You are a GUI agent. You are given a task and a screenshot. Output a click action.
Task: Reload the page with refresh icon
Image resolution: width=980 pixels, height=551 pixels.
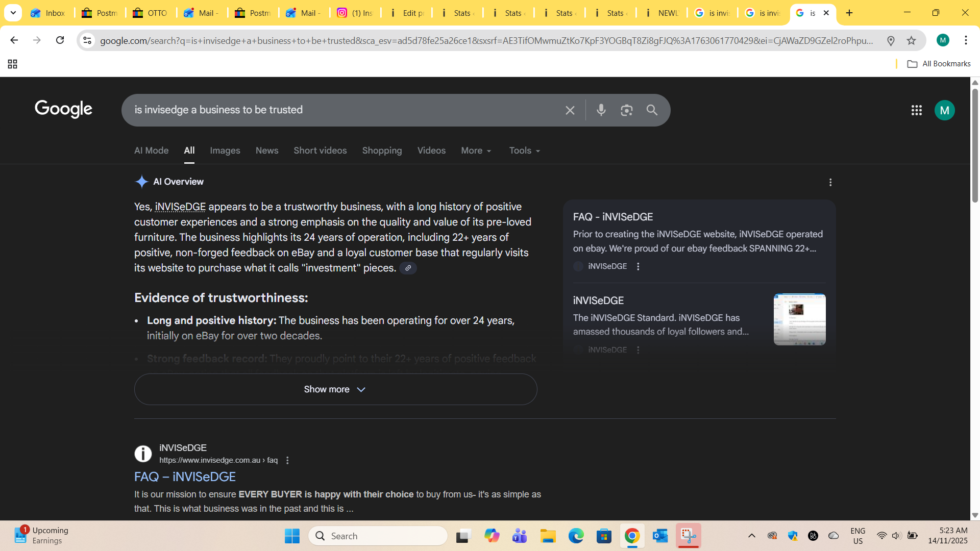pos(60,40)
